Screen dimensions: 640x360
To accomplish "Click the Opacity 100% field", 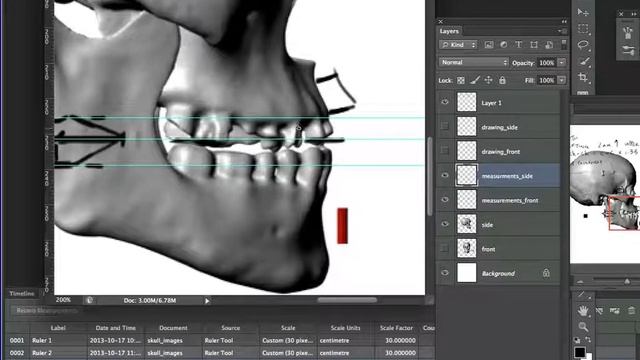I will [547, 62].
